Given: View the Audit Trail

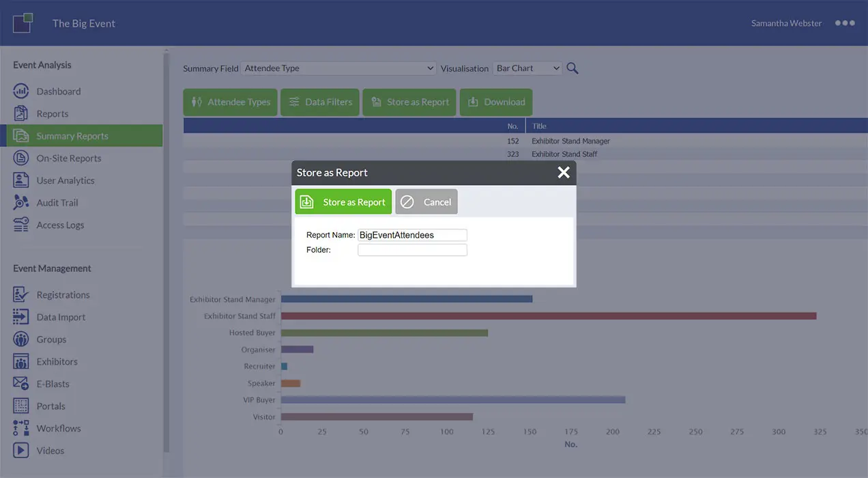Looking at the screenshot, I should point(59,202).
